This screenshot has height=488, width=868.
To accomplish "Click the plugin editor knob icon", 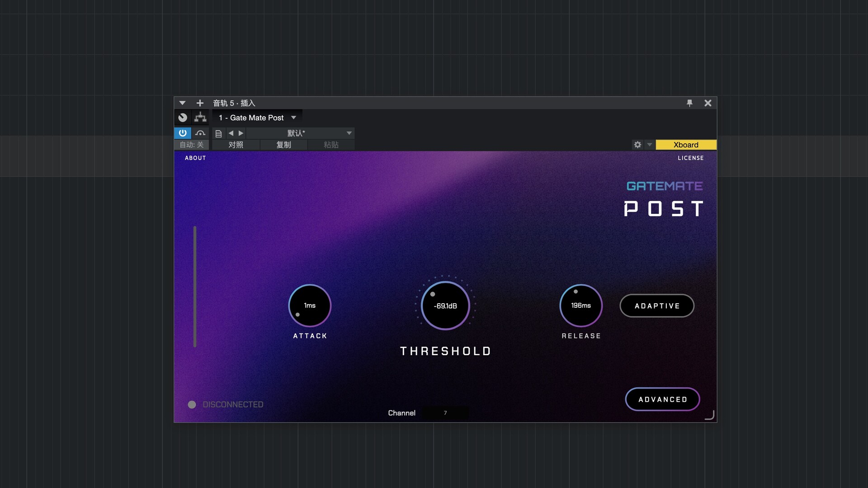I will (x=183, y=117).
